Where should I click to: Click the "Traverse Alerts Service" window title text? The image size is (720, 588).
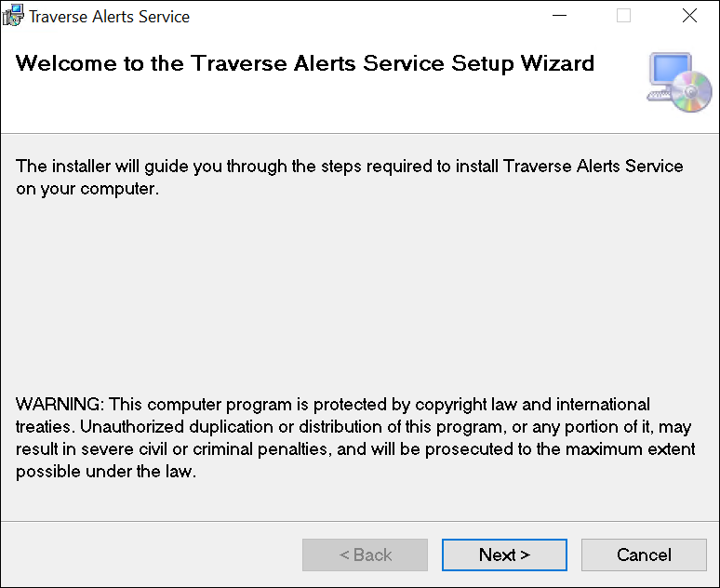pyautogui.click(x=110, y=17)
